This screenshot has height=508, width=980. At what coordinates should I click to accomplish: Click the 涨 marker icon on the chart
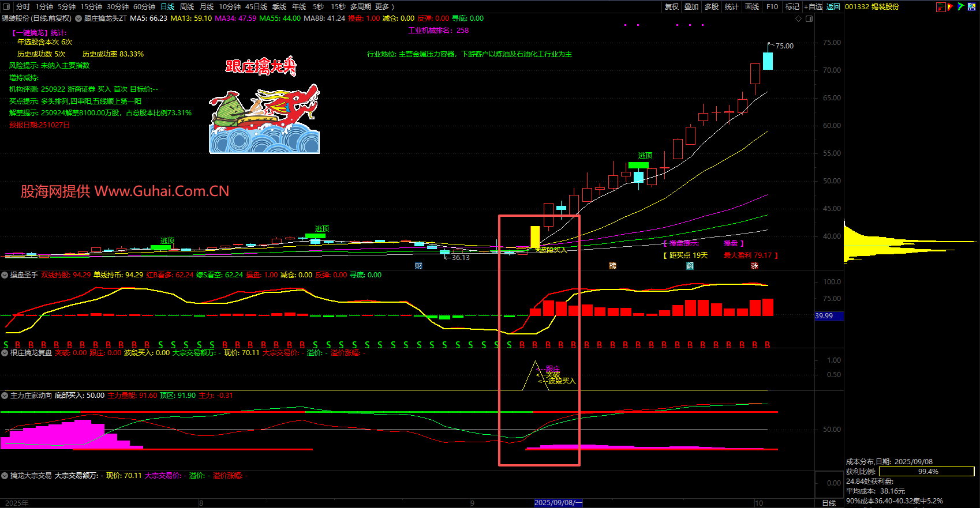click(754, 266)
